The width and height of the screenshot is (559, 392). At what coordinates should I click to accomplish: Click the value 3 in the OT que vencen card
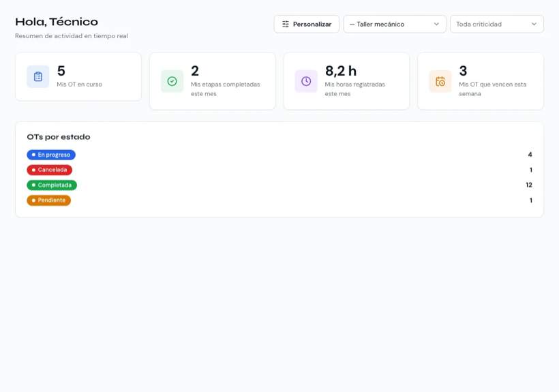coord(463,71)
